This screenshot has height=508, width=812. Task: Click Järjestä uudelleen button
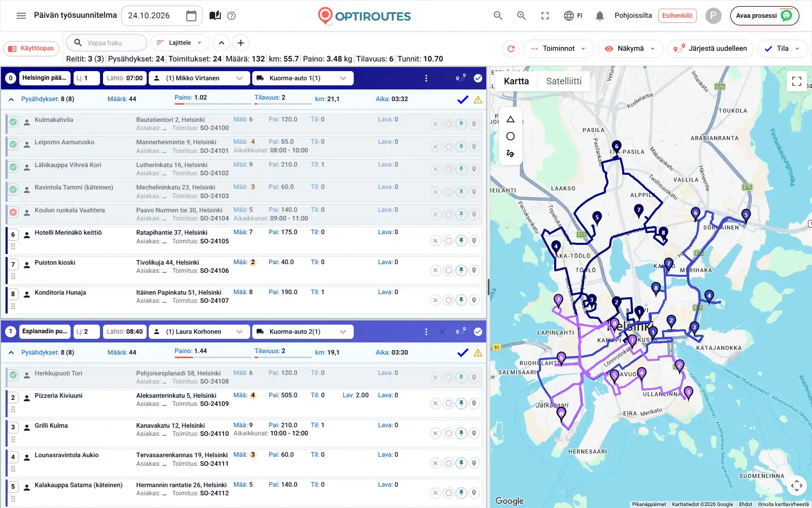710,49
